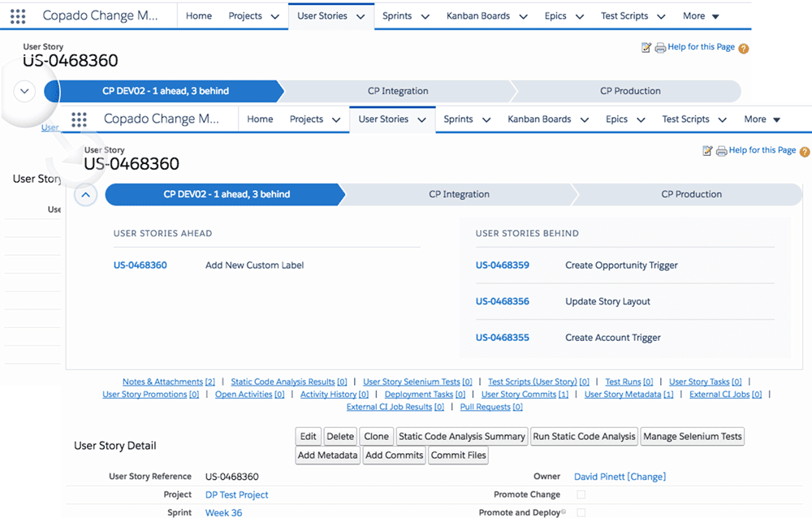Open Projects dropdown arrow in front window
The height and width of the screenshot is (518, 812).
click(336, 120)
